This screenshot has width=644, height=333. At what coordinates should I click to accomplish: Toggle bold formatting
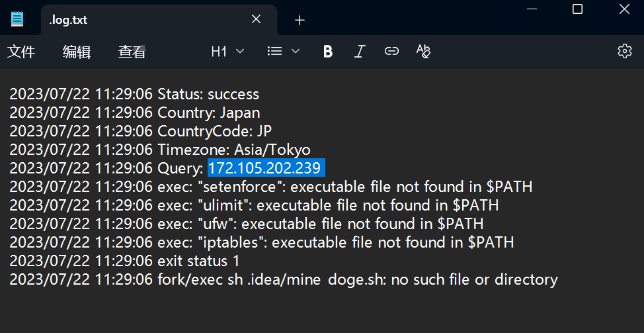[x=328, y=51]
